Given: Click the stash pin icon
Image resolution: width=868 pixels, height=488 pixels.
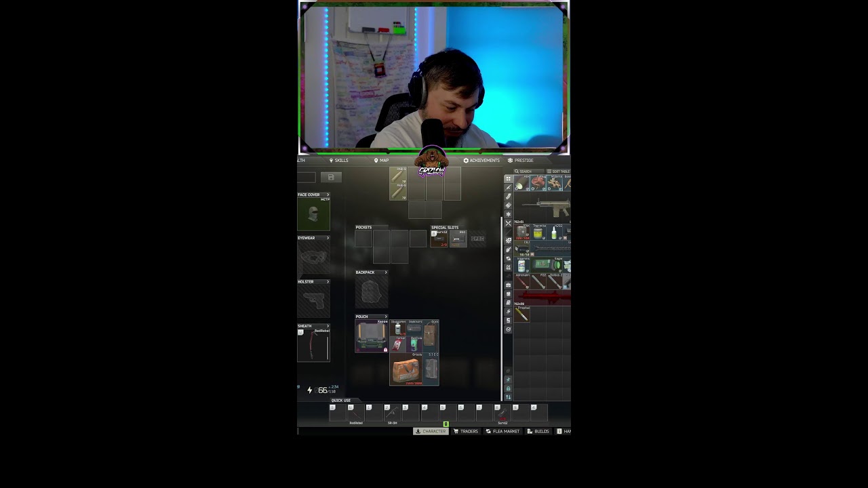Looking at the screenshot, I should coord(508,380).
